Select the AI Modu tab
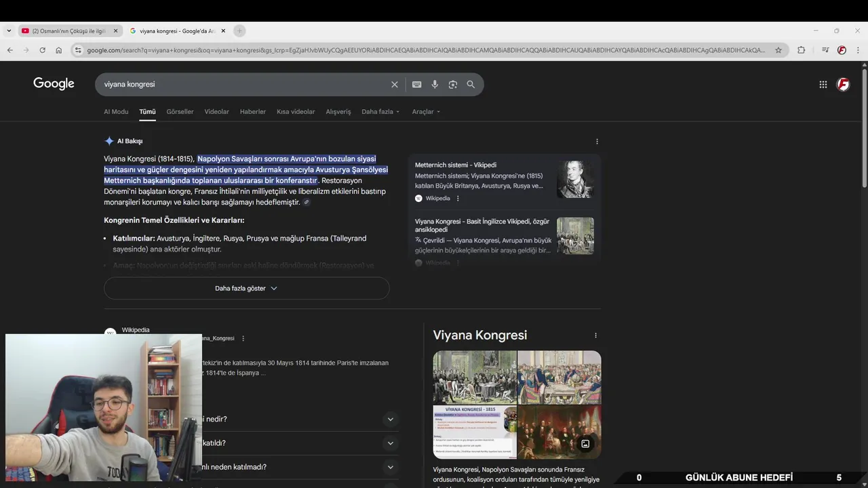This screenshot has height=488, width=868. point(116,112)
